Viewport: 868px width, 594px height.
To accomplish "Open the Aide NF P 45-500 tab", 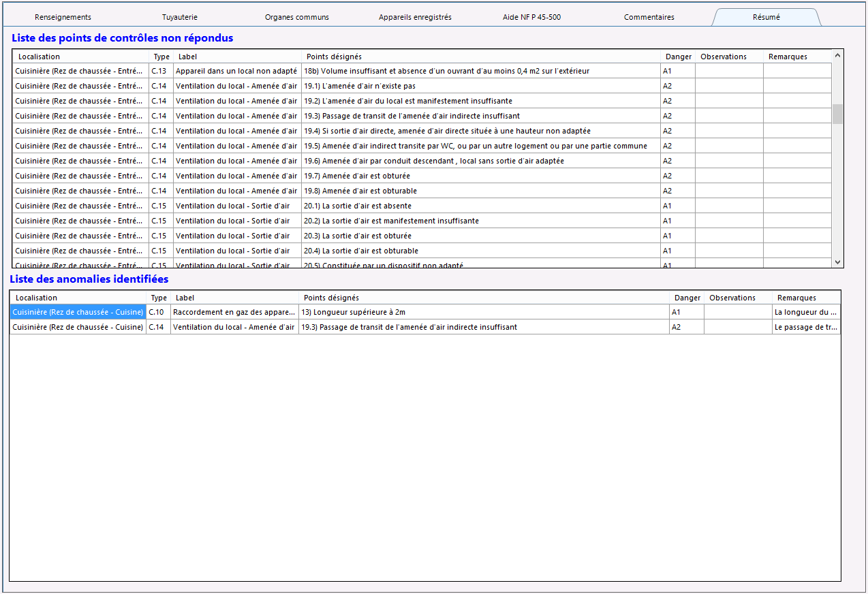I will point(531,17).
